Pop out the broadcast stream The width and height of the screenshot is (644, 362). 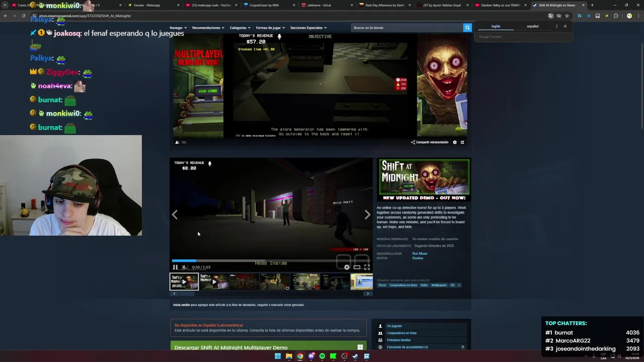pyautogui.click(x=462, y=142)
